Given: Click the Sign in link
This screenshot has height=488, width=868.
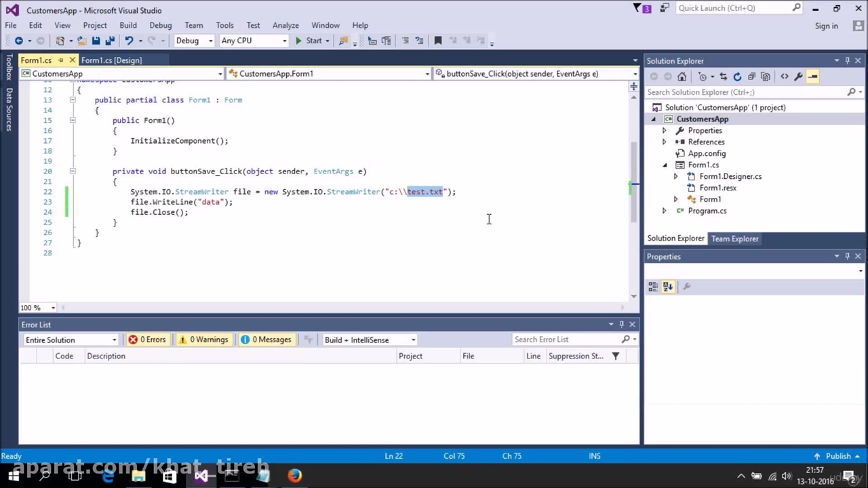Looking at the screenshot, I should point(826,26).
